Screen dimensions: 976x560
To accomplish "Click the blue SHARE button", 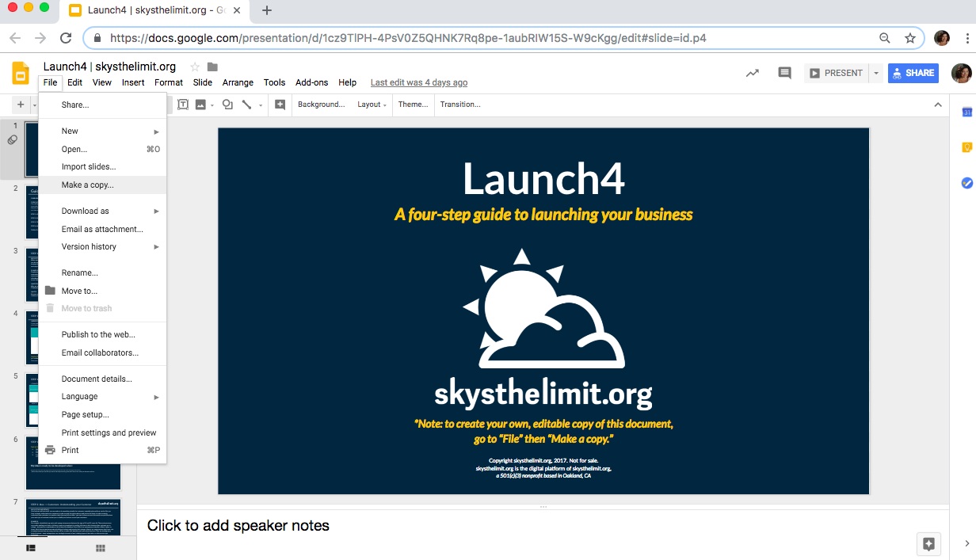I will [913, 73].
